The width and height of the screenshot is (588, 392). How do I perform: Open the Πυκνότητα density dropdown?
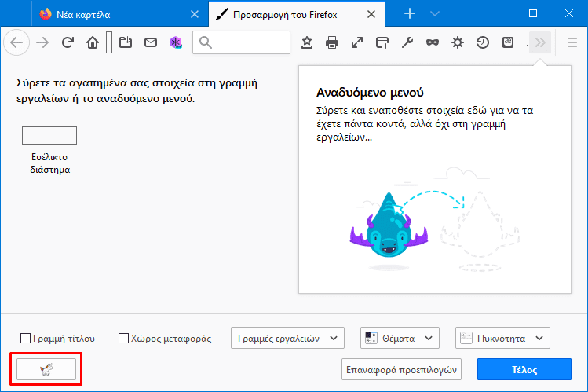[502, 338]
